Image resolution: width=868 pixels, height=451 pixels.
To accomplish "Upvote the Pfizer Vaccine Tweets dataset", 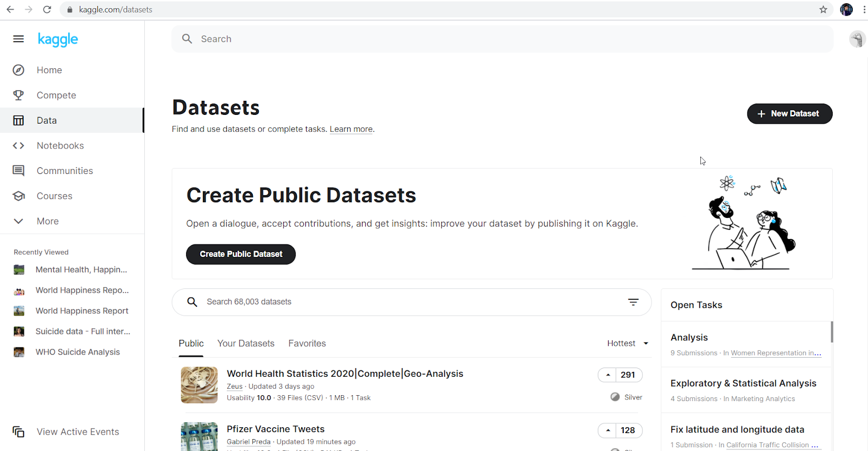I will [x=608, y=430].
